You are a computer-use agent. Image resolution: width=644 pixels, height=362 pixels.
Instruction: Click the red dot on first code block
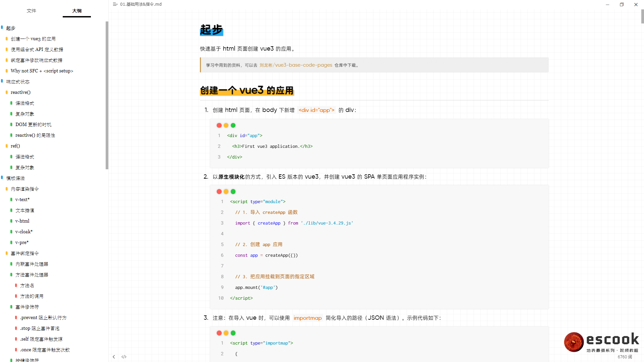219,125
